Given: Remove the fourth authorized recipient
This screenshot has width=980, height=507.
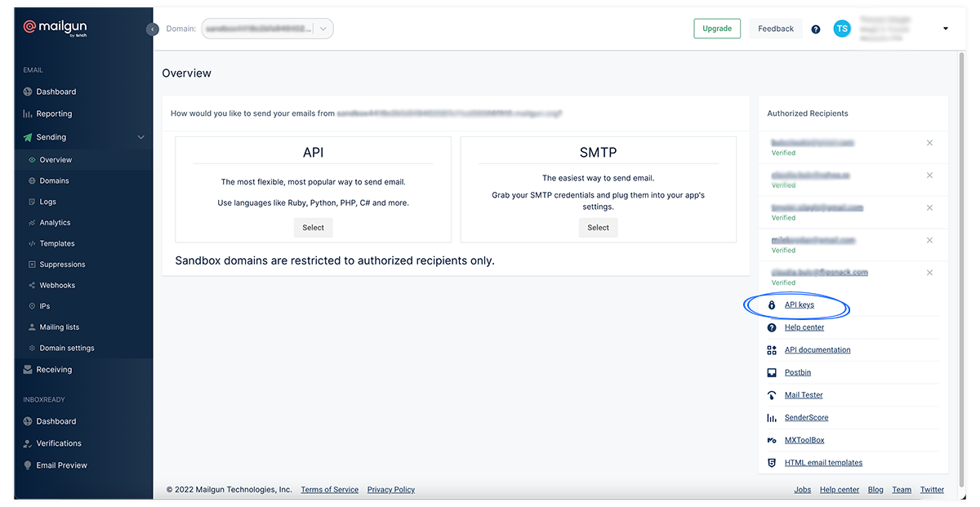Looking at the screenshot, I should click(x=929, y=240).
